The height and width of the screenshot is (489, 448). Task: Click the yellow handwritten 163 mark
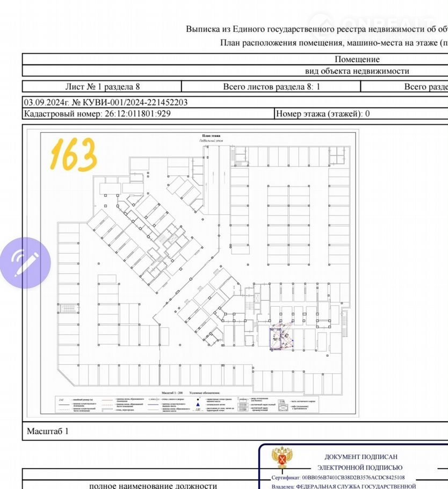(x=73, y=153)
